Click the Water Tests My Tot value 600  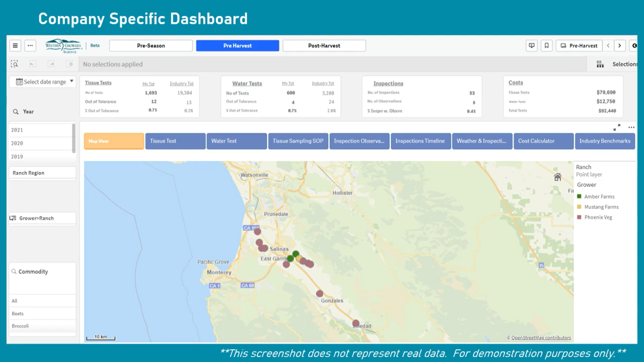point(291,93)
